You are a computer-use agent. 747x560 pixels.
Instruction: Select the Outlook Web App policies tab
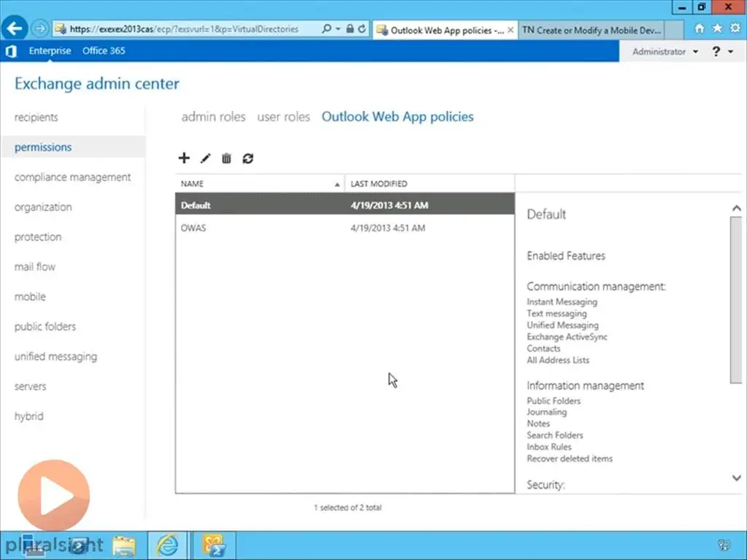398,117
